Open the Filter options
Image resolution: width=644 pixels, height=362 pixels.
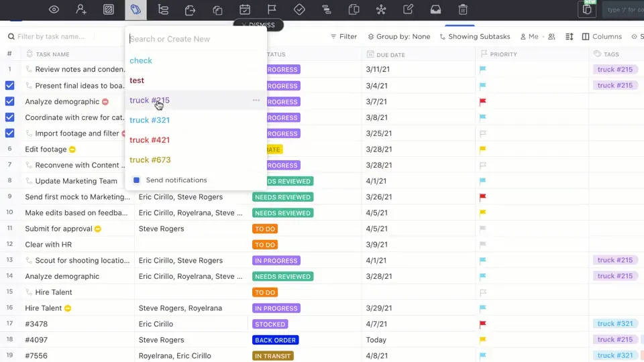pos(343,36)
